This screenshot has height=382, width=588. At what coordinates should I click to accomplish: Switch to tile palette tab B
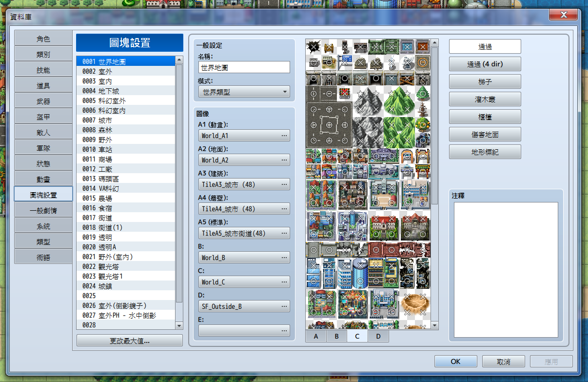coord(336,336)
